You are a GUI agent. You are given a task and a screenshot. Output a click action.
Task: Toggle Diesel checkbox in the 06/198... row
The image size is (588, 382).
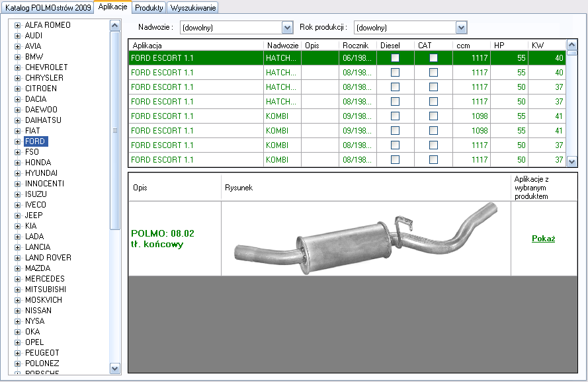pos(395,57)
